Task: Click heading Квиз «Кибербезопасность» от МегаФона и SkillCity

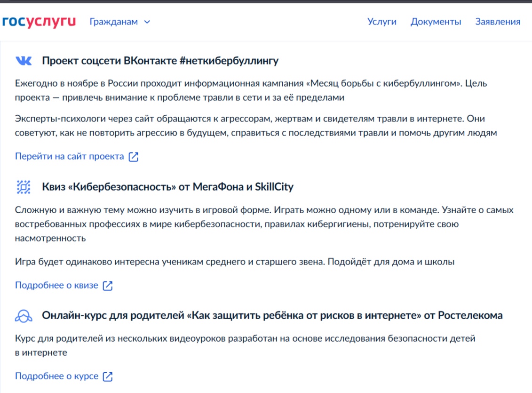Action: (167, 187)
